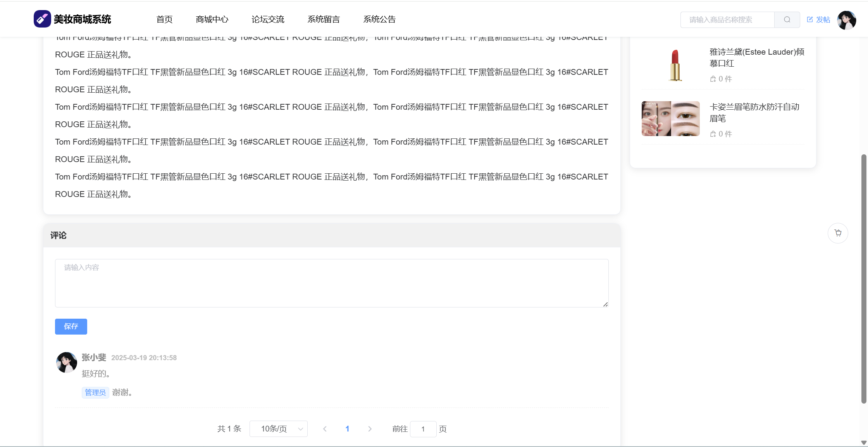The width and height of the screenshot is (868, 447).
Task: Open the 首页 menu item
Action: 164,19
